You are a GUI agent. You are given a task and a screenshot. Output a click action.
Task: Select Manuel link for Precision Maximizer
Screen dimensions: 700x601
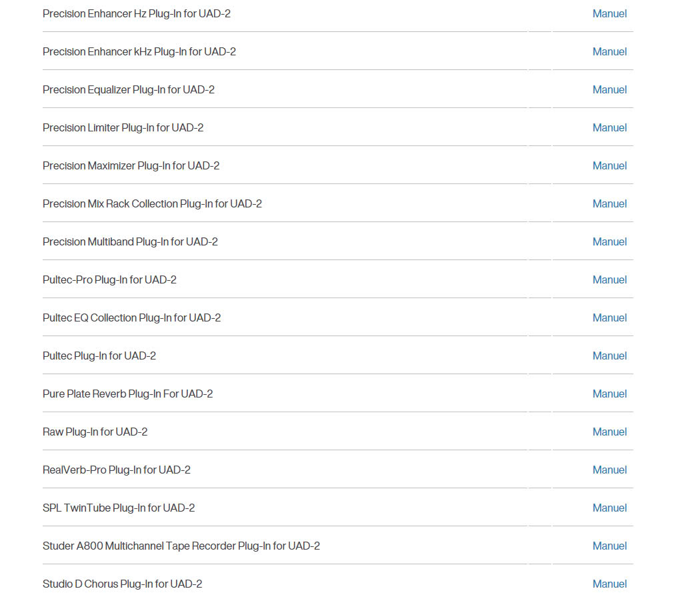click(609, 165)
